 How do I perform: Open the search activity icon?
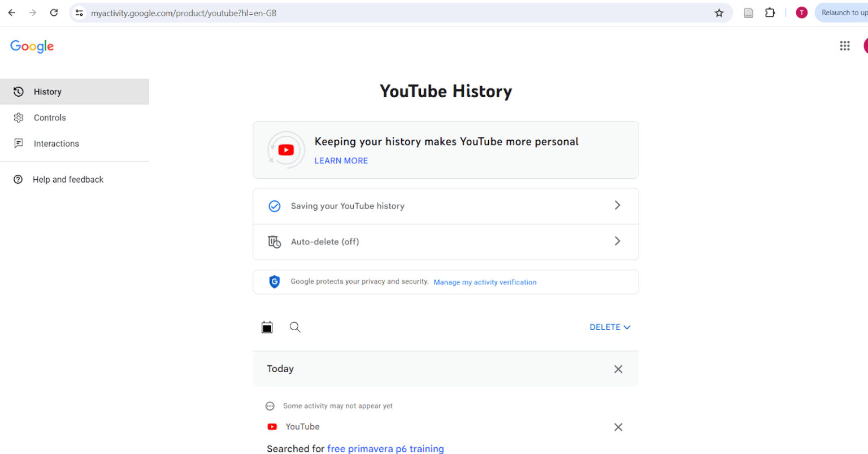[x=294, y=327]
